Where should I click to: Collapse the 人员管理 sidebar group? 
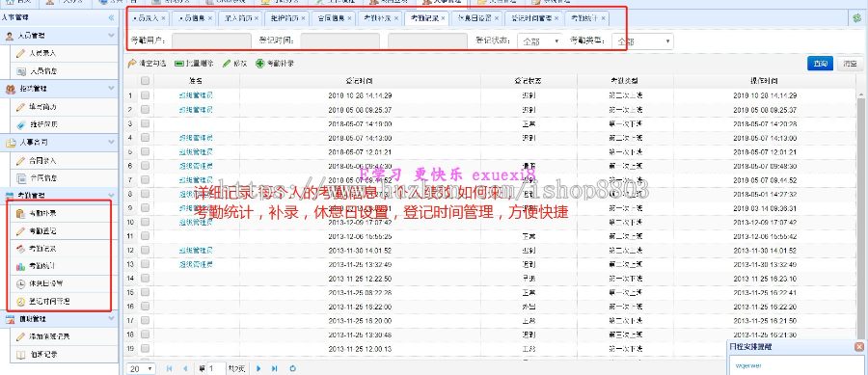111,36
